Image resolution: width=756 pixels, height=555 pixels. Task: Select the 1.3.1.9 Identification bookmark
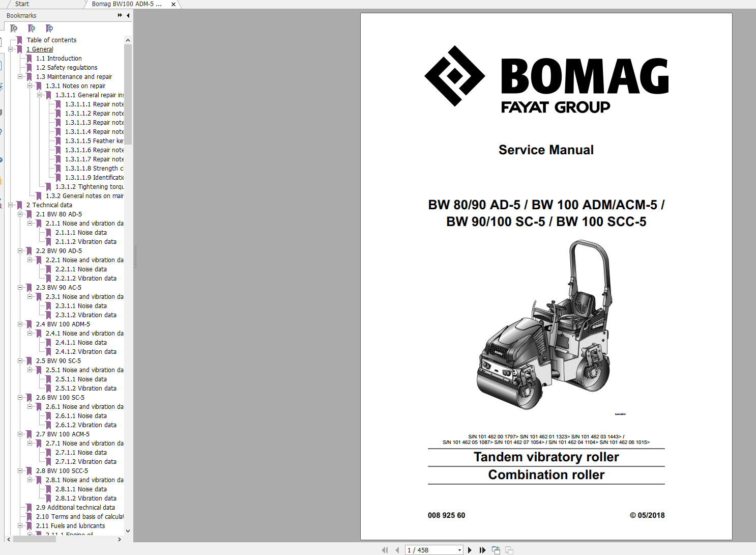click(94, 178)
